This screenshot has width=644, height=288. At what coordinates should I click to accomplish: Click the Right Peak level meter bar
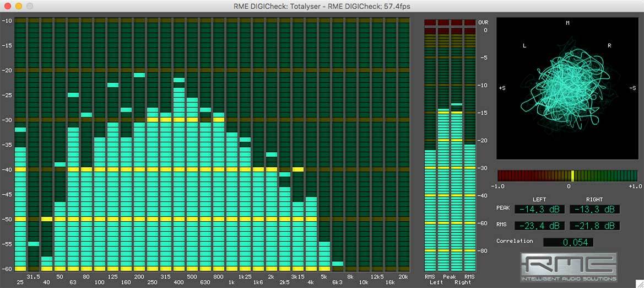tap(456, 145)
